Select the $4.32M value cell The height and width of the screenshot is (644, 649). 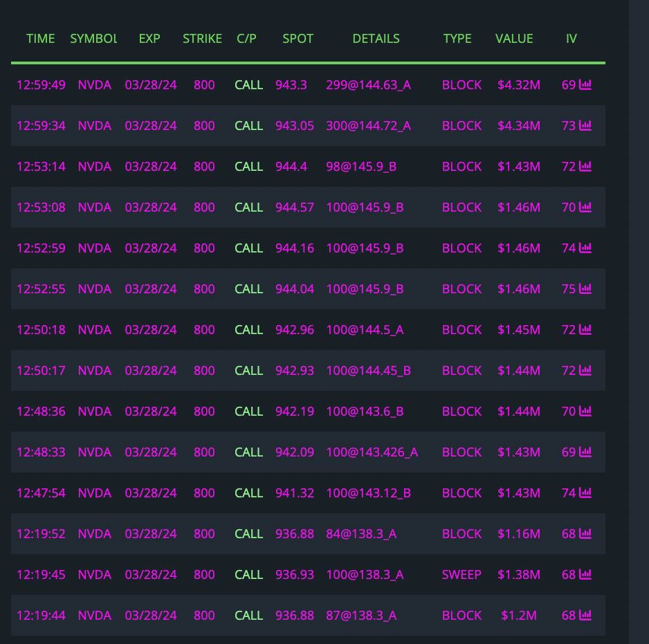[519, 85]
